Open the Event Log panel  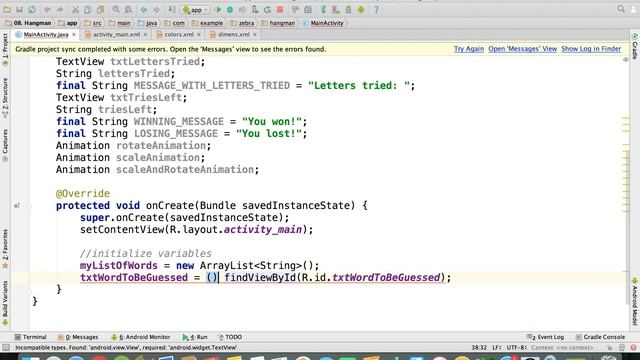click(x=546, y=337)
